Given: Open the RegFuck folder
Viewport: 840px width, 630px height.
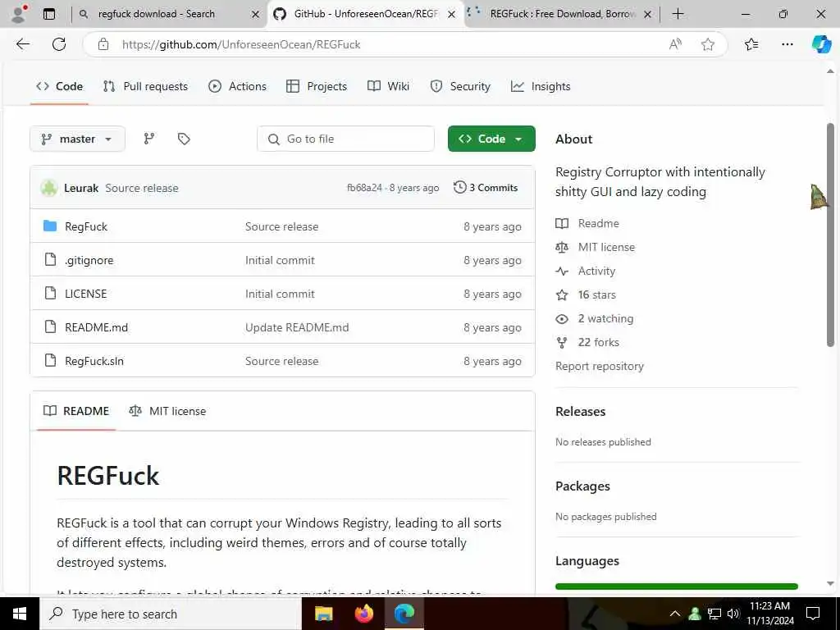Looking at the screenshot, I should (x=85, y=226).
